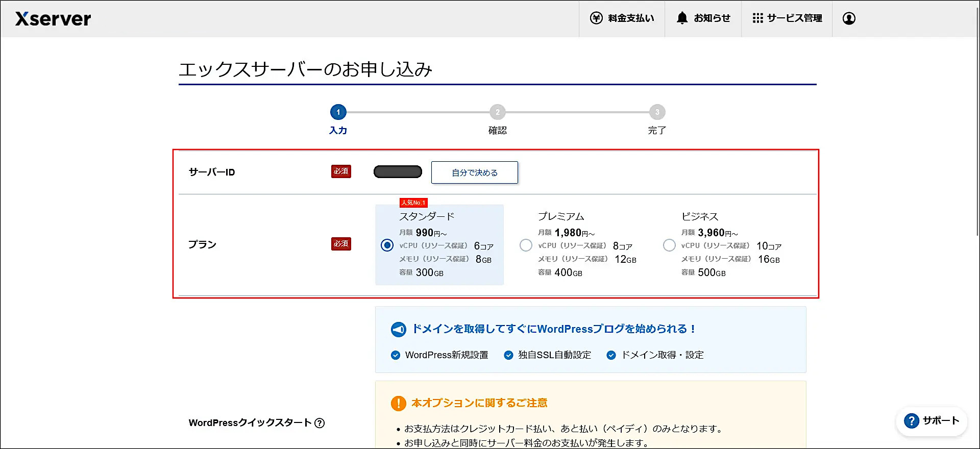Screen dimensions: 980x449
Task: Click WordPressクイックスタート help question icon
Action: point(320,423)
